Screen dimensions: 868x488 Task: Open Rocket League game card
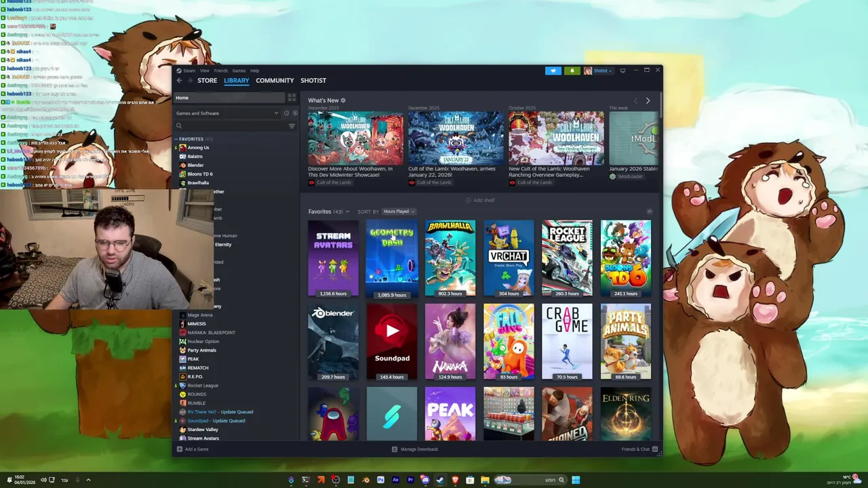tap(567, 258)
